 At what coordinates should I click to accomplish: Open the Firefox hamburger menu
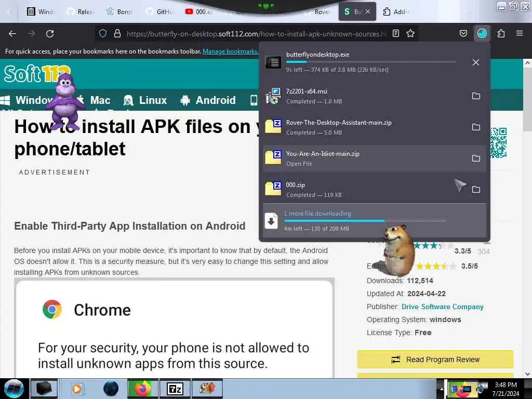point(519,34)
